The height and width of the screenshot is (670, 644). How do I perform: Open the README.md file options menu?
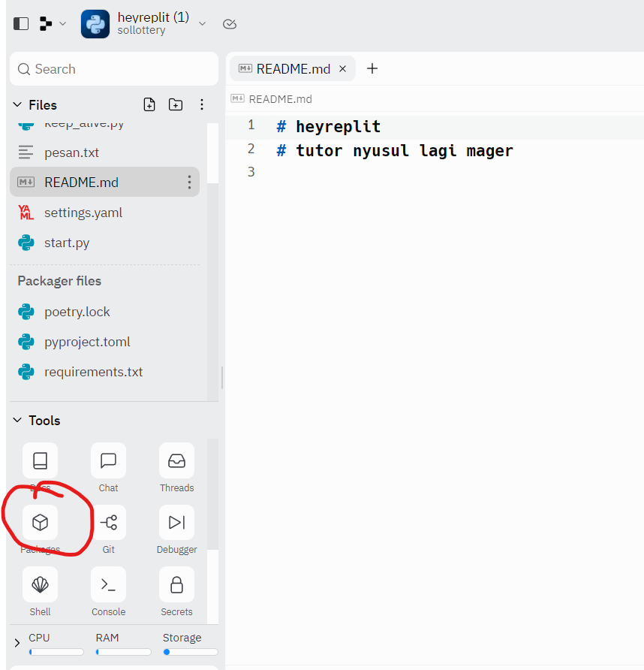[189, 182]
